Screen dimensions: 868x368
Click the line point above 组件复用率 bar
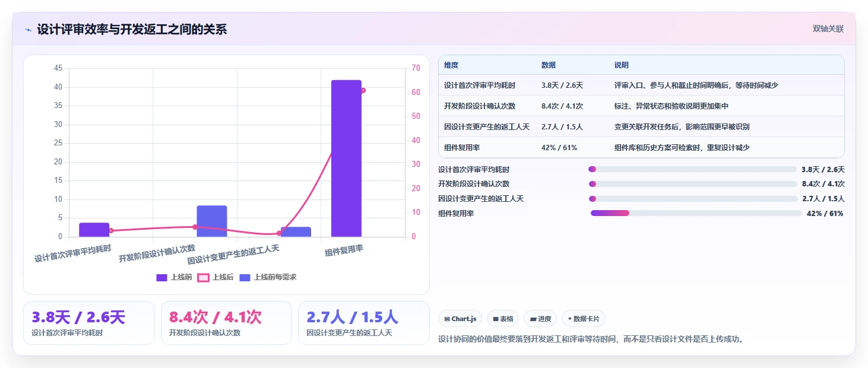(363, 91)
